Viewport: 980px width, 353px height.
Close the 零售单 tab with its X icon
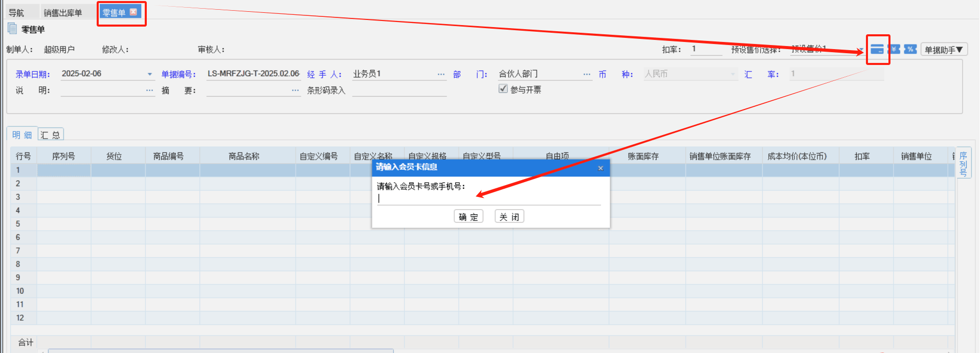[133, 12]
